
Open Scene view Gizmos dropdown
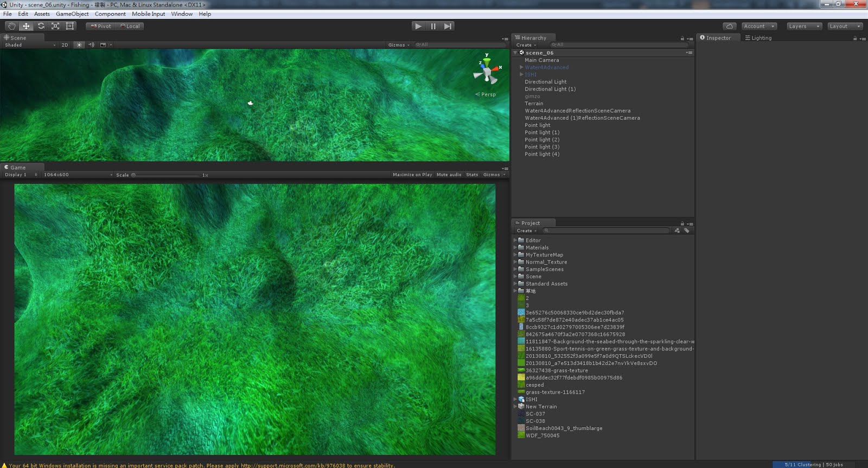399,45
